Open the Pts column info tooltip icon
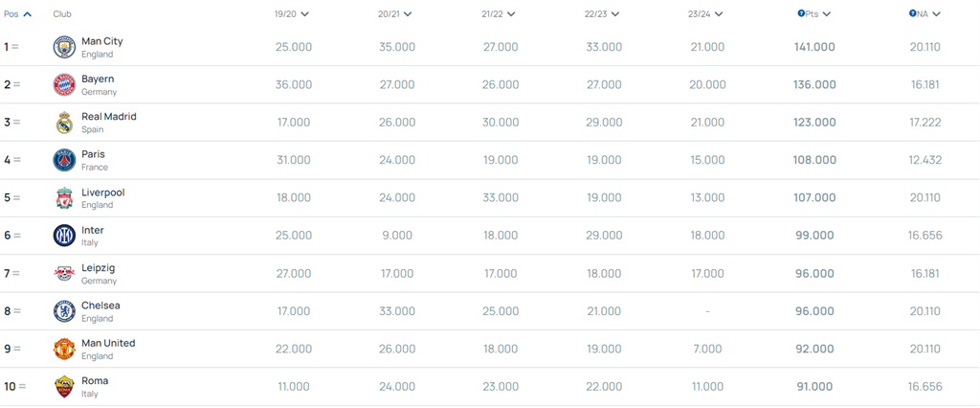This screenshot has width=980, height=408. click(801, 13)
